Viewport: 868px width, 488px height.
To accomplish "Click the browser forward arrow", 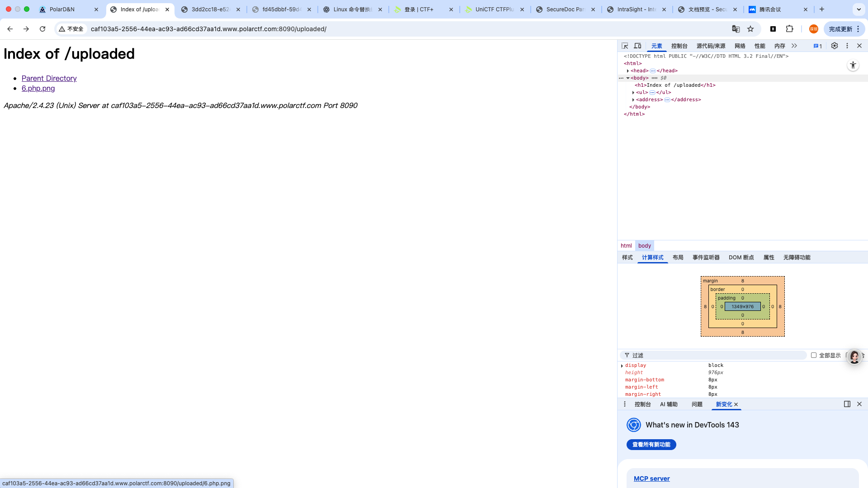I will [26, 29].
